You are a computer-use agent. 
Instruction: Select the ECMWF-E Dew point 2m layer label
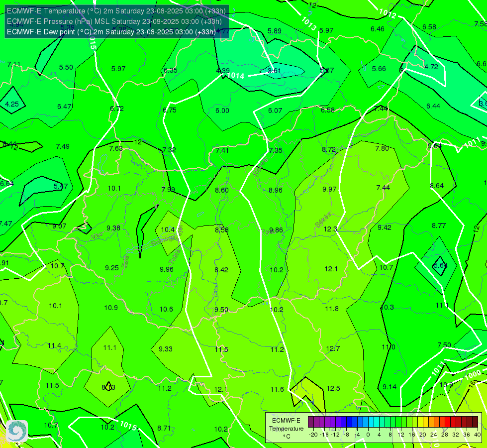point(111,32)
